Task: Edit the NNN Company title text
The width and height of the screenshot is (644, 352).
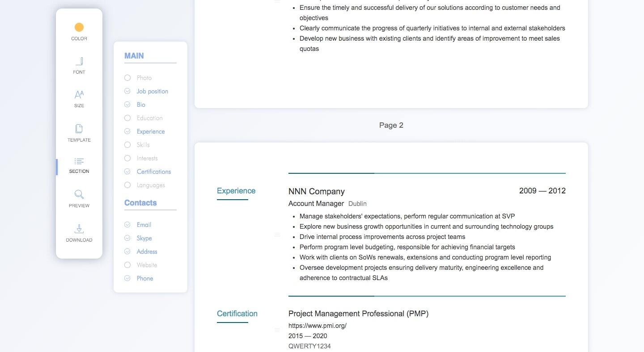Action: pos(317,191)
